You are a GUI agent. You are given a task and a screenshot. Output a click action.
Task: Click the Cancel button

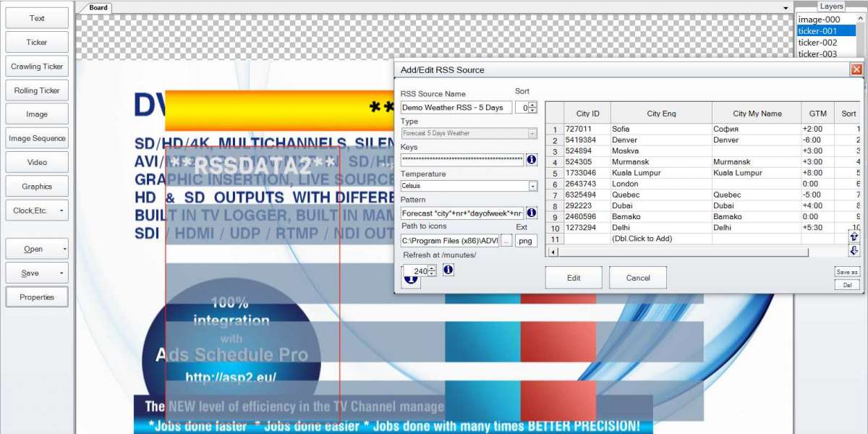637,278
